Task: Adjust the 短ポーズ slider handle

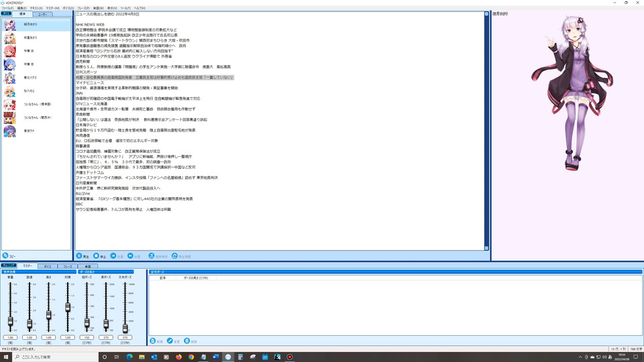Action: pos(87,323)
